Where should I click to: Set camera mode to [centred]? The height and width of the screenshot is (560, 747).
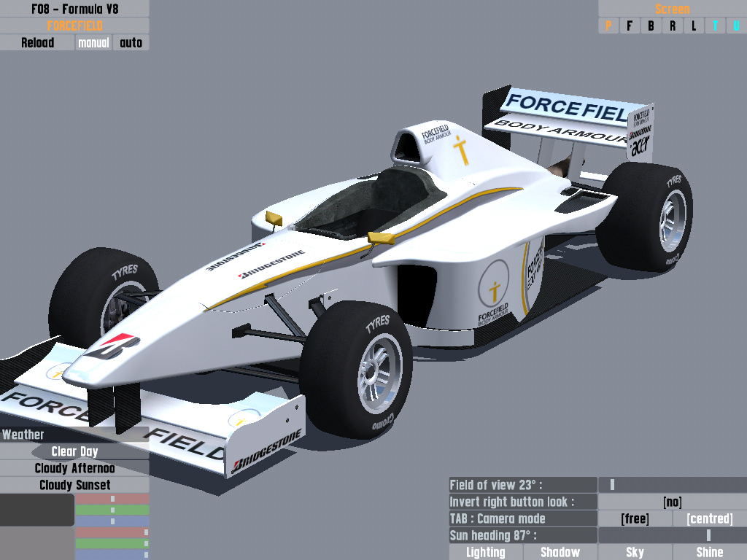coord(710,518)
